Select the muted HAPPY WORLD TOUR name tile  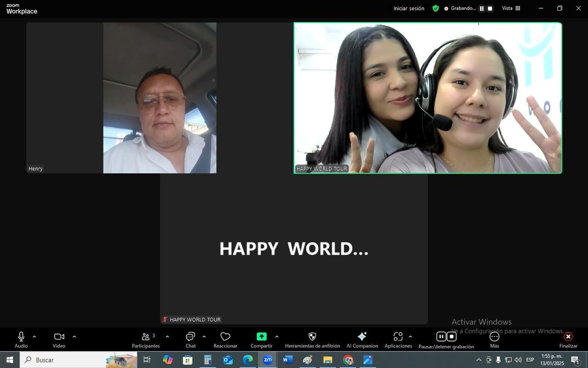point(294,249)
